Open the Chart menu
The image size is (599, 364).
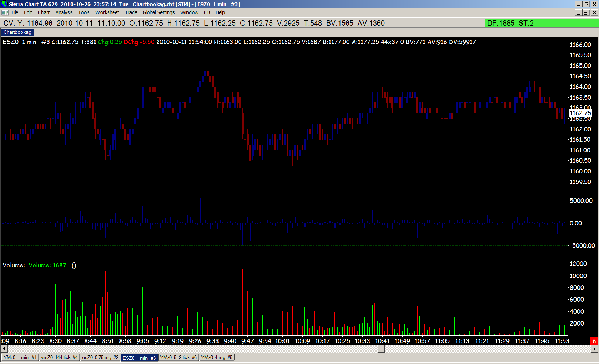coord(44,12)
